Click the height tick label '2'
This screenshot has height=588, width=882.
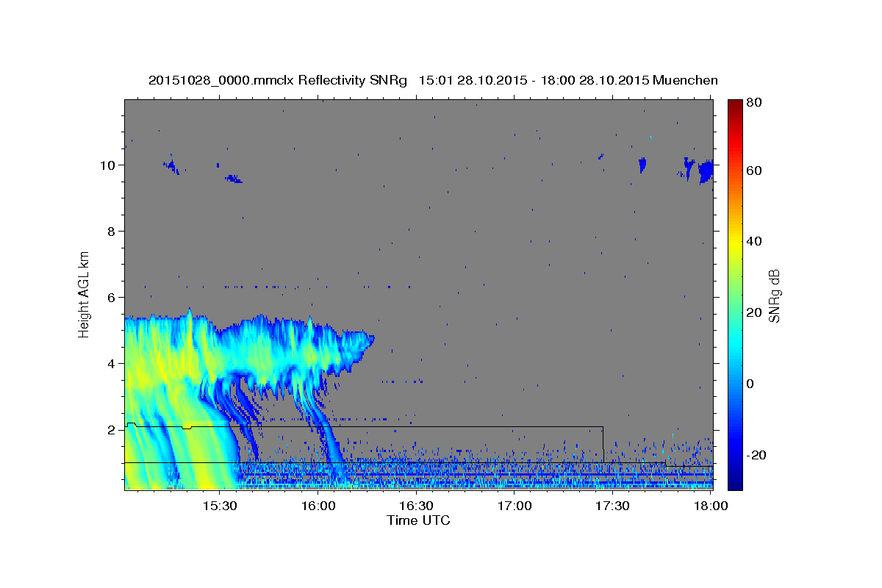pos(113,429)
